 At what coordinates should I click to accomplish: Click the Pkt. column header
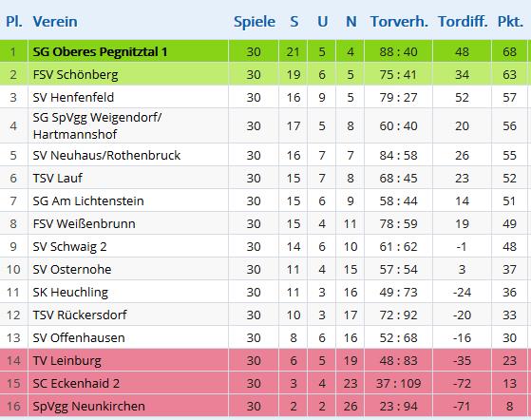click(510, 21)
